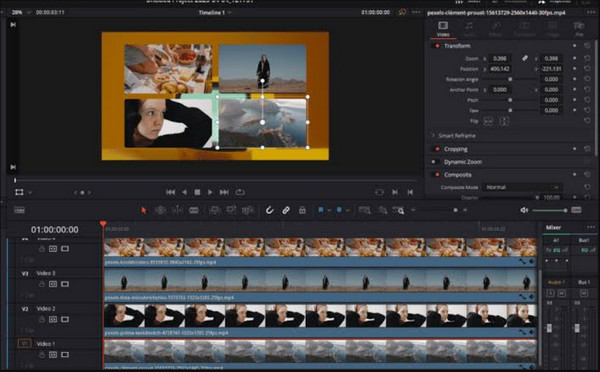The height and width of the screenshot is (372, 600).
Task: Open the viewer overlay mode dropdown arrow
Action: pos(30,193)
